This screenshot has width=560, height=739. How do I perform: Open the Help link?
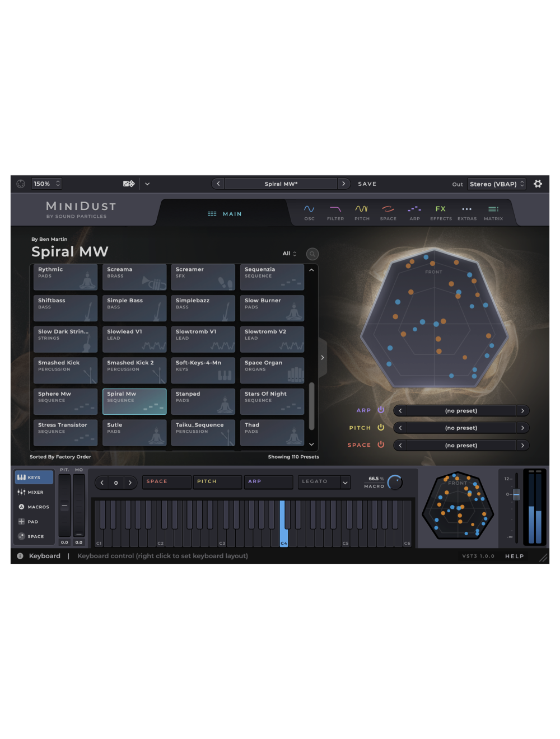coord(514,556)
